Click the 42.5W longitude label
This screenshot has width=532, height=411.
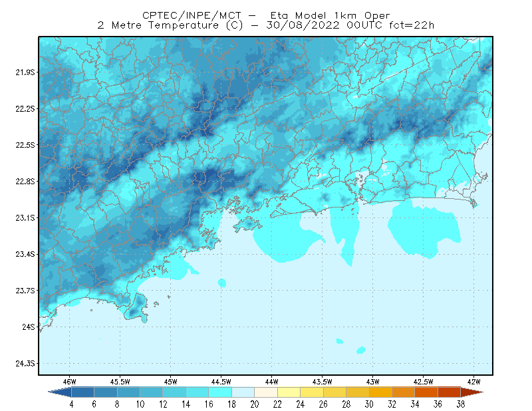[x=424, y=382]
